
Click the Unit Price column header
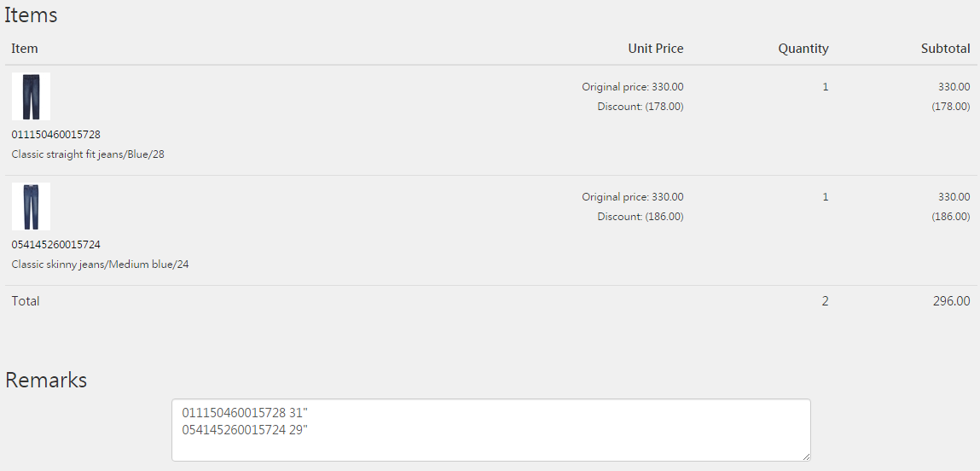click(655, 49)
